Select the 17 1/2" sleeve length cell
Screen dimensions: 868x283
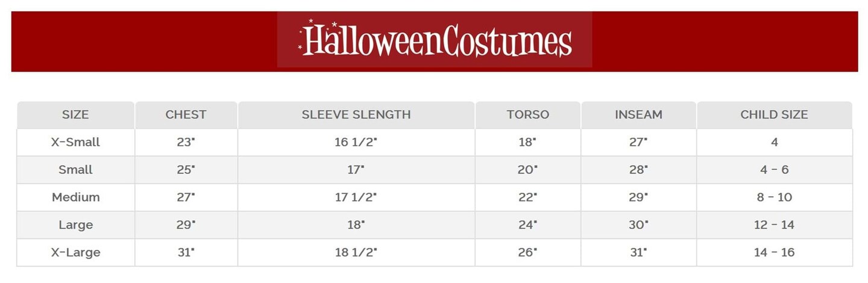356,197
